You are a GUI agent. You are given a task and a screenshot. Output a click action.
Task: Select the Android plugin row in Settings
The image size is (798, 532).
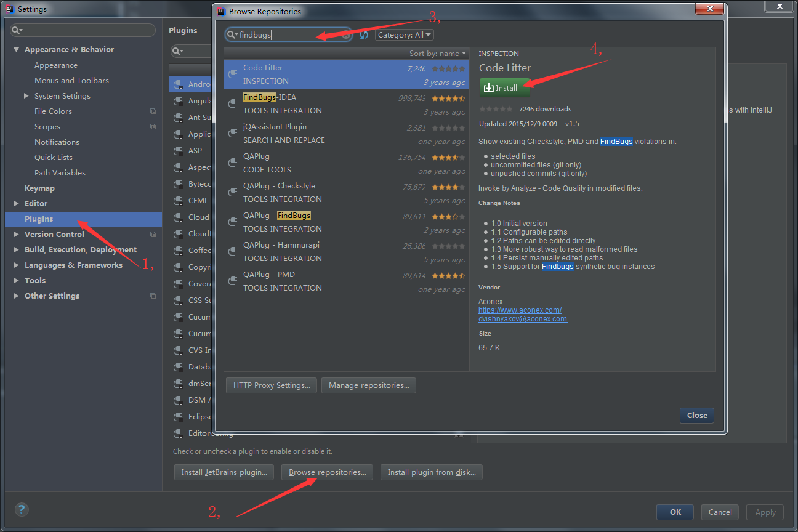click(x=191, y=84)
